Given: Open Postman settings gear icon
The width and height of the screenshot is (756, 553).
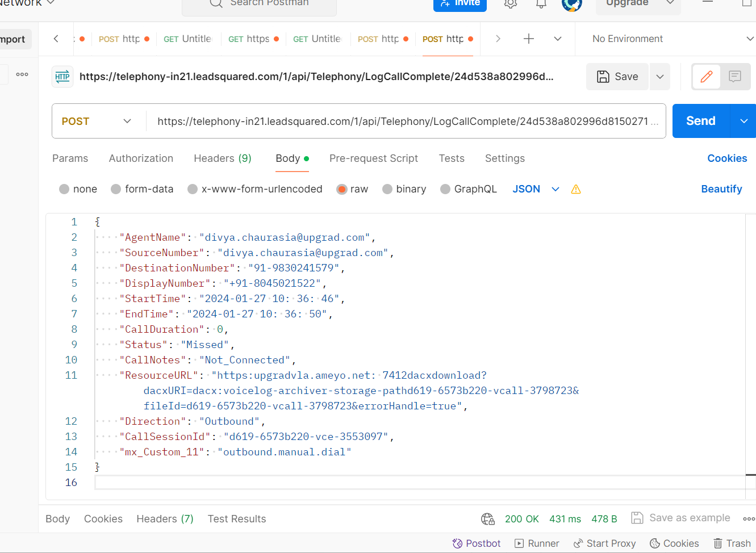Looking at the screenshot, I should click(511, 3).
